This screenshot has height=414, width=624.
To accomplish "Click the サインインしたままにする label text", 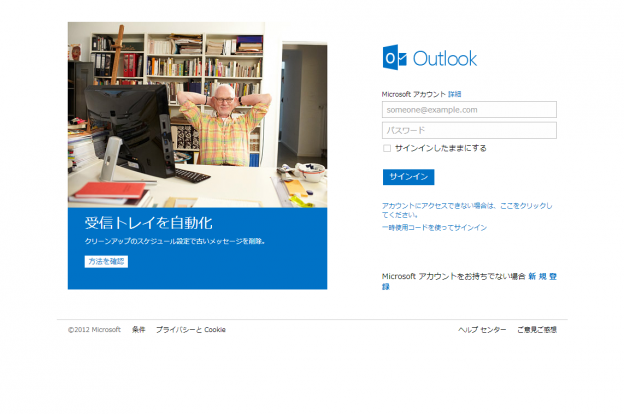I will (441, 148).
